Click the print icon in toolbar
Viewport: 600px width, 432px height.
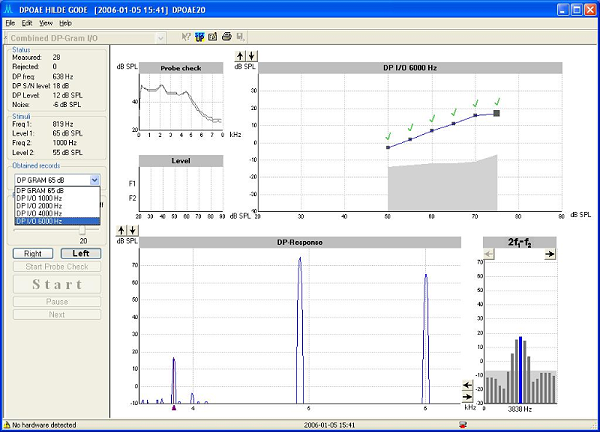coord(226,37)
